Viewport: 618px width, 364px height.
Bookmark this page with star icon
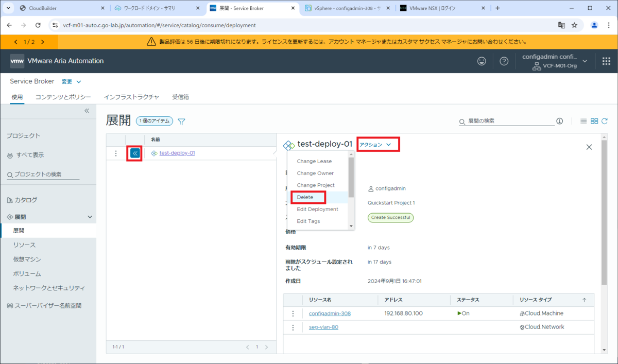click(x=574, y=25)
